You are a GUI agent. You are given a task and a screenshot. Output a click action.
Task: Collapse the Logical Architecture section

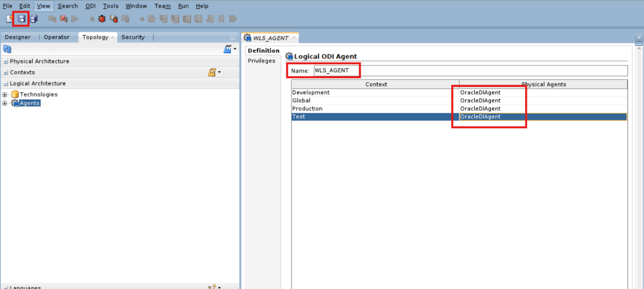5,83
